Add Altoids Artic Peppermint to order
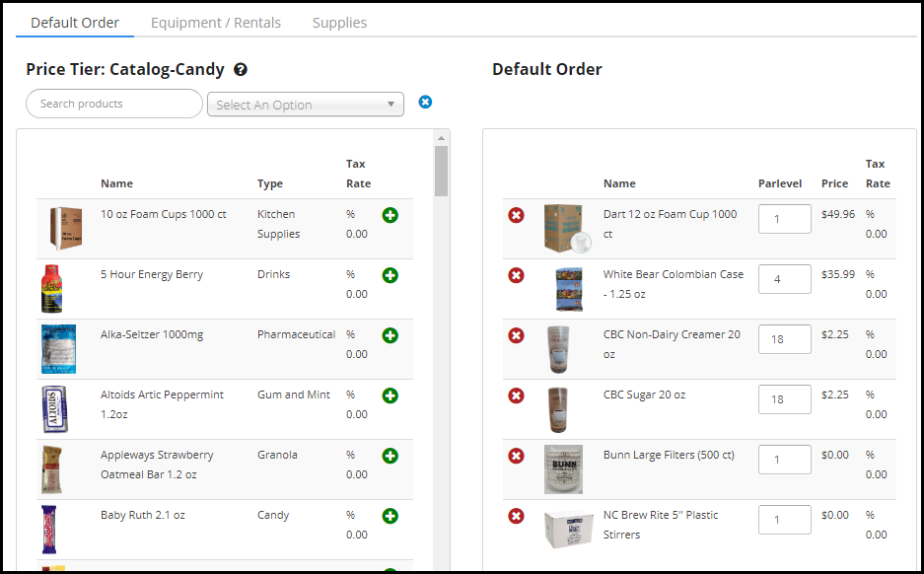The height and width of the screenshot is (574, 924). (391, 396)
